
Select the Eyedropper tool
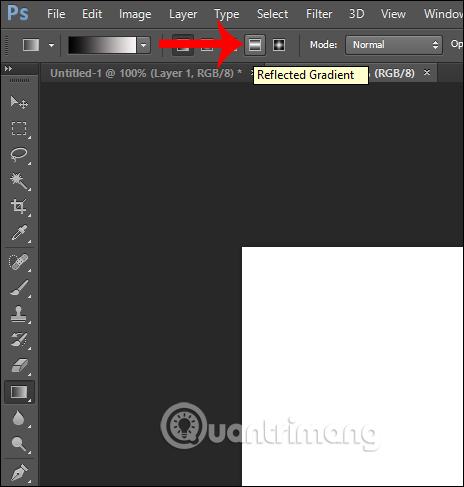(19, 232)
